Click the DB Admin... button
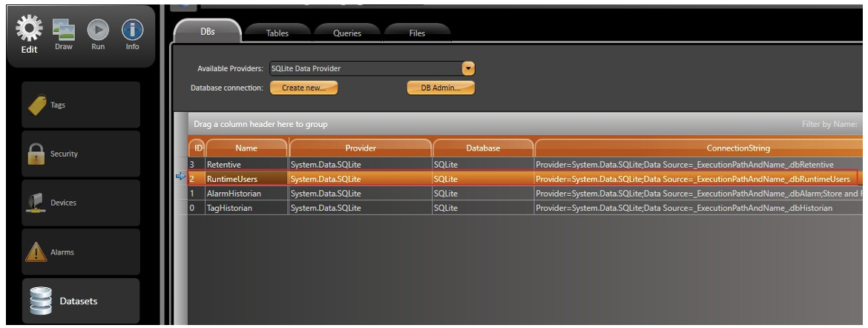 [441, 88]
